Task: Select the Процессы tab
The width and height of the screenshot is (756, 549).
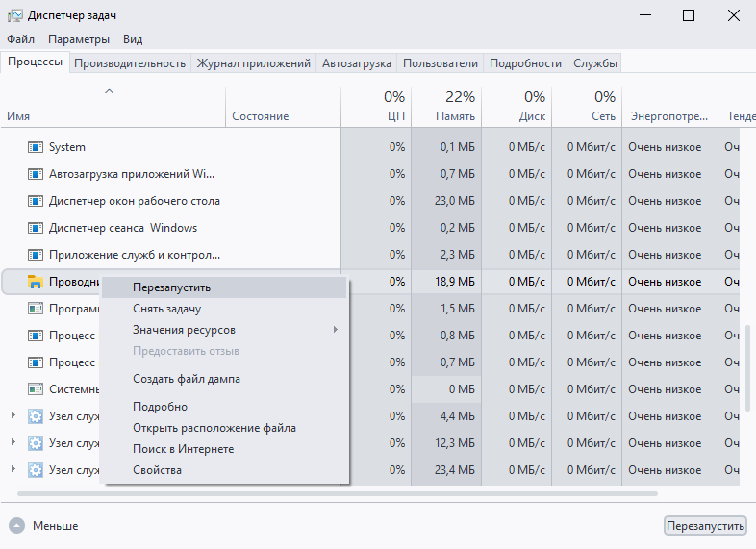Action: (x=36, y=62)
